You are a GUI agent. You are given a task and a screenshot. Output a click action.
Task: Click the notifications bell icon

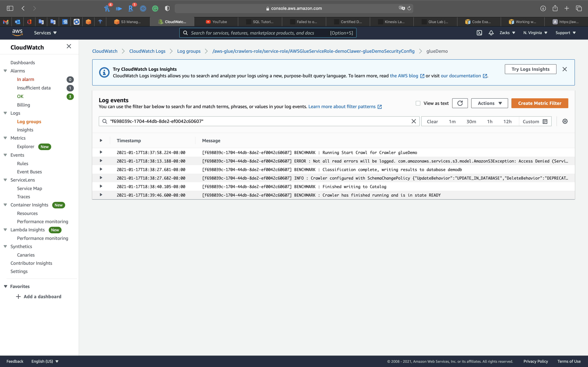[491, 33]
